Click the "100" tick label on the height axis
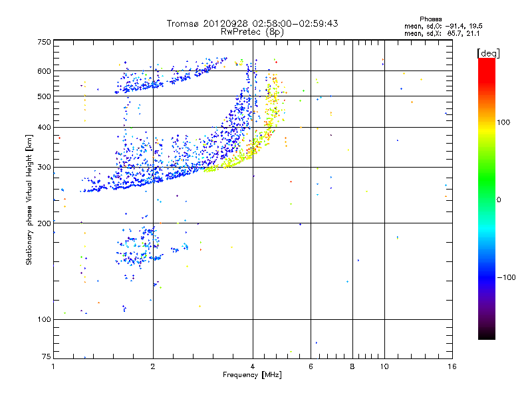The width and height of the screenshot is (532, 399). (x=45, y=319)
